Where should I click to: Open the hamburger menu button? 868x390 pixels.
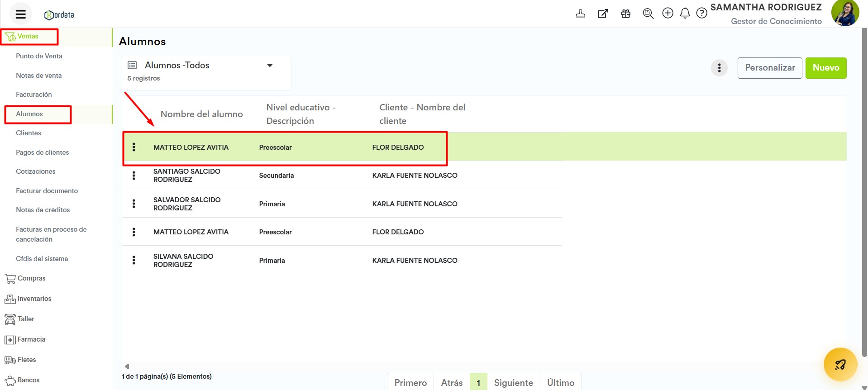(x=20, y=14)
